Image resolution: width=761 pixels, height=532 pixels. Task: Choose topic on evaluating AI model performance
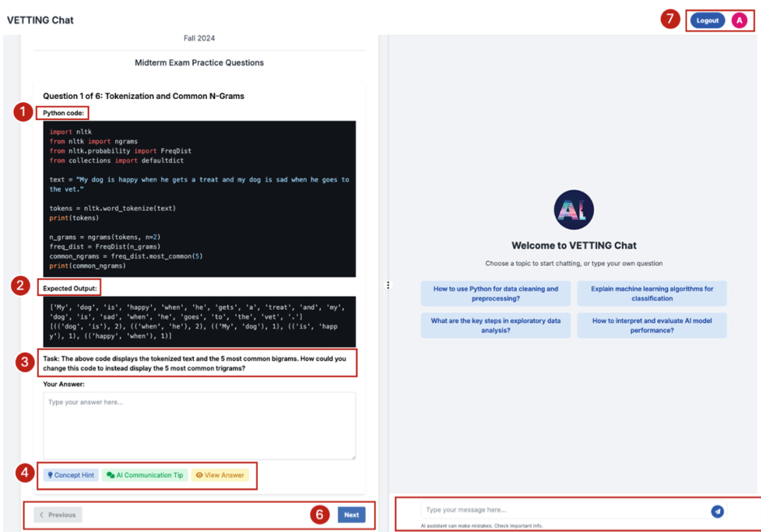click(x=651, y=325)
